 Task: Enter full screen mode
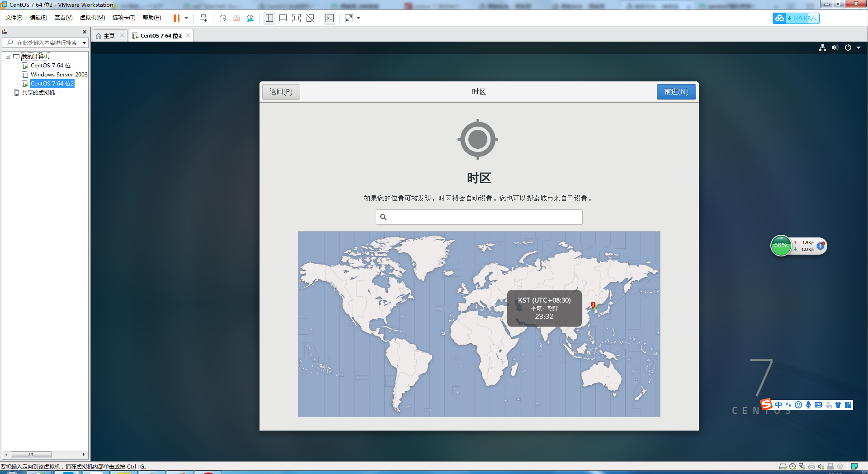coord(297,18)
